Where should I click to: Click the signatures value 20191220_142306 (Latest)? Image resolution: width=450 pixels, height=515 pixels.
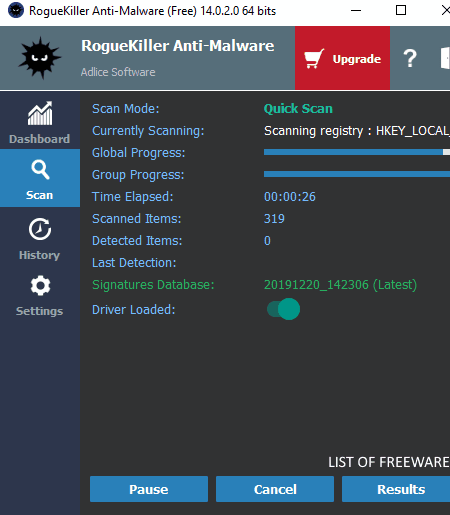(340, 285)
